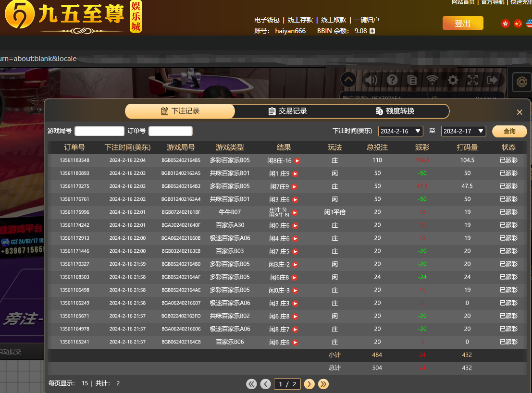Screen dimensions: 532x393
Task: Click the 游戏类型 column header
Action: (230, 147)
